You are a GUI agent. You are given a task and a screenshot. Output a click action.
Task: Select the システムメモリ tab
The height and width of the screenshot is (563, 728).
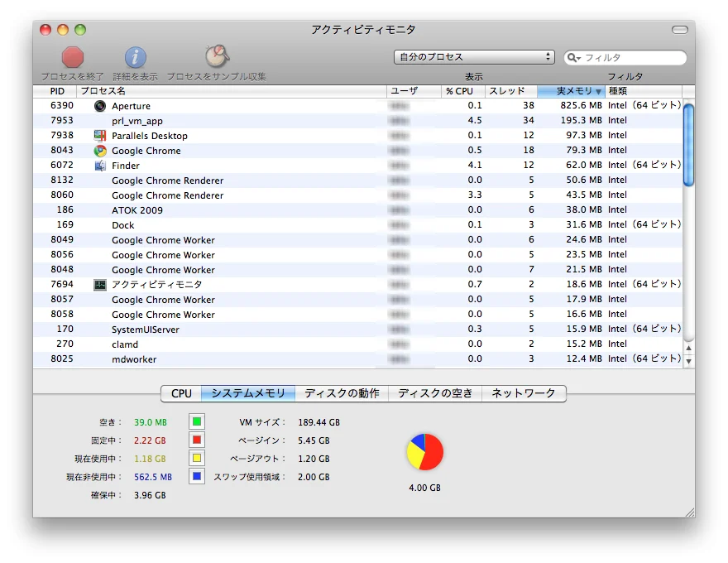pyautogui.click(x=248, y=393)
